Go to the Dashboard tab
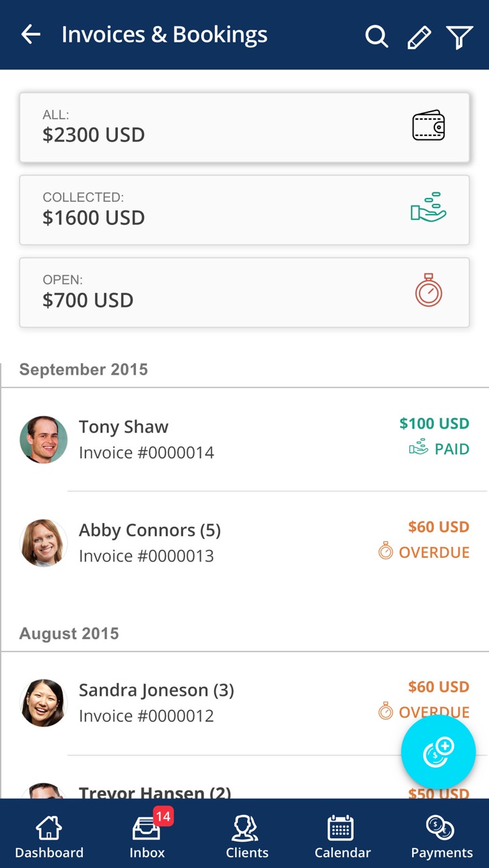The width and height of the screenshot is (489, 868). (49, 836)
